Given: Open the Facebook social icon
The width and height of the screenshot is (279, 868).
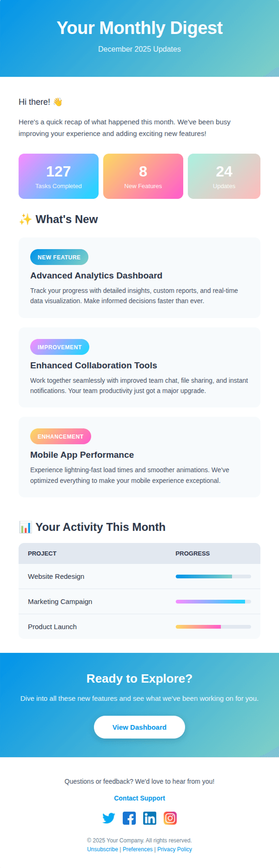Looking at the screenshot, I should pos(129,818).
